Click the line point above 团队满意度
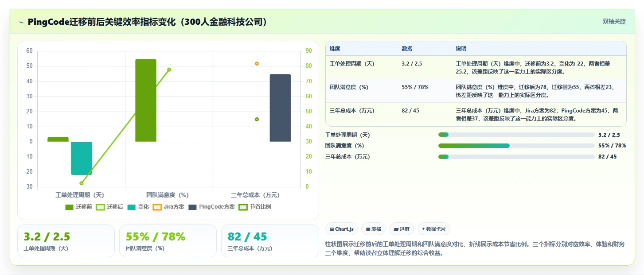The height and width of the screenshot is (275, 644). coord(169,70)
